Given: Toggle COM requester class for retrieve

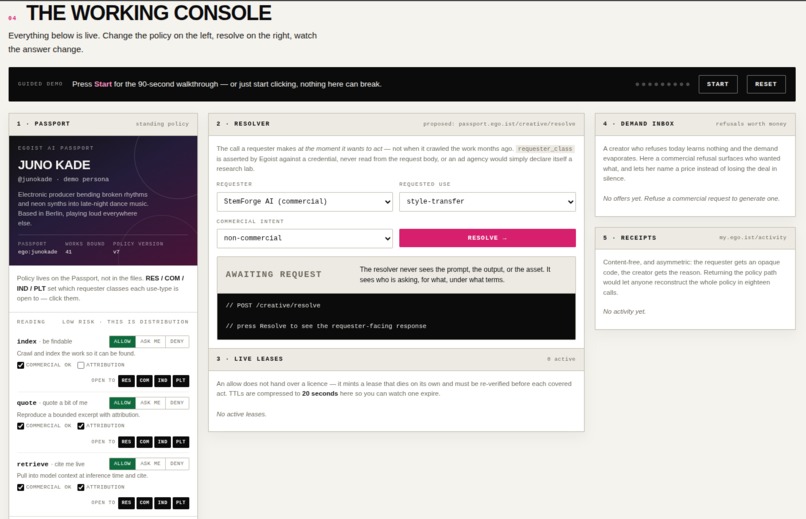Looking at the screenshot, I should (x=144, y=503).
